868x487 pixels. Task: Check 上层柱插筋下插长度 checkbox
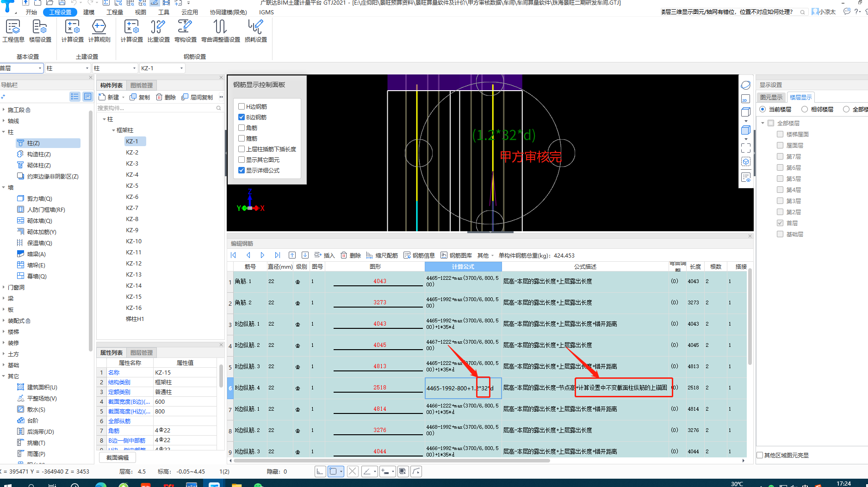click(x=242, y=149)
